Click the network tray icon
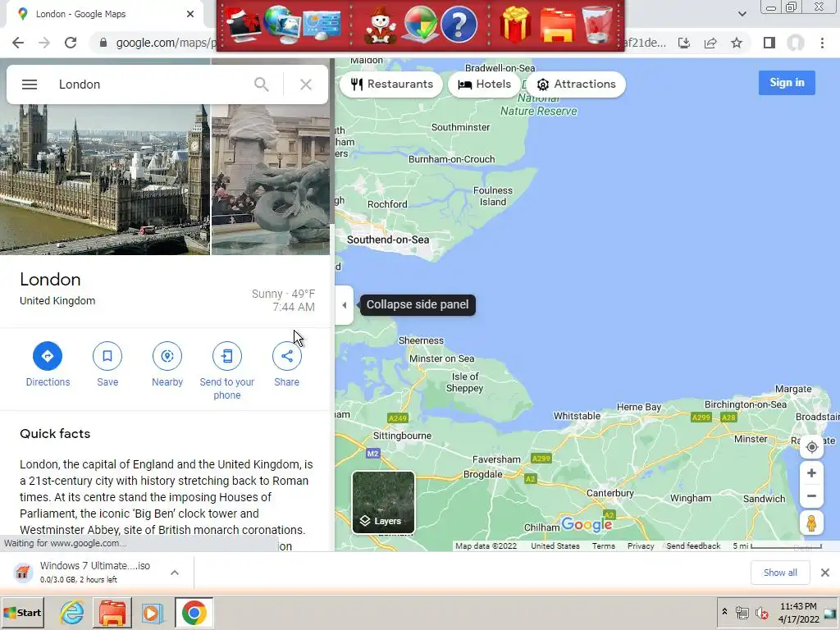This screenshot has width=840, height=630. pos(742,612)
